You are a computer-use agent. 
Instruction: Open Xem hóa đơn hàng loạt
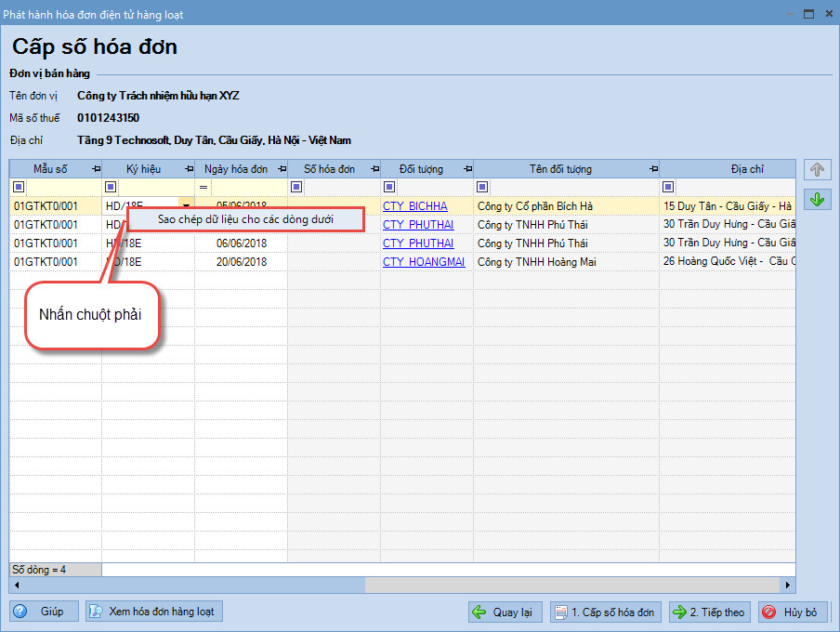pos(154,611)
